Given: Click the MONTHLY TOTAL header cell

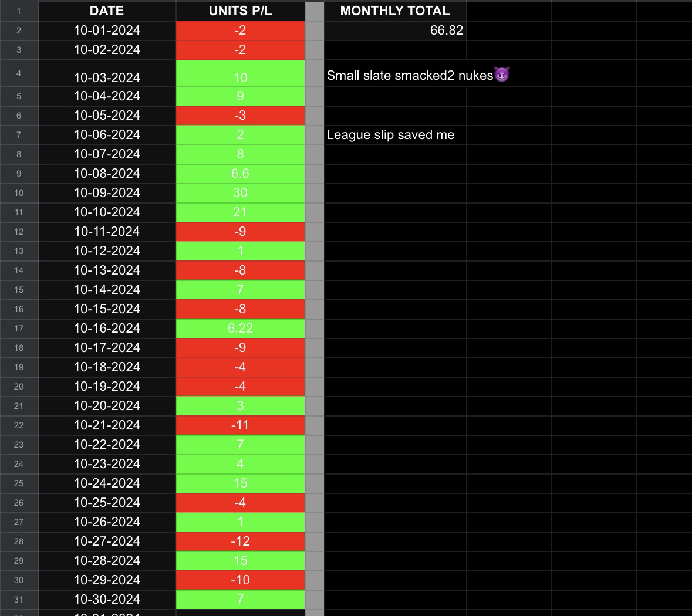Looking at the screenshot, I should pos(395,11).
